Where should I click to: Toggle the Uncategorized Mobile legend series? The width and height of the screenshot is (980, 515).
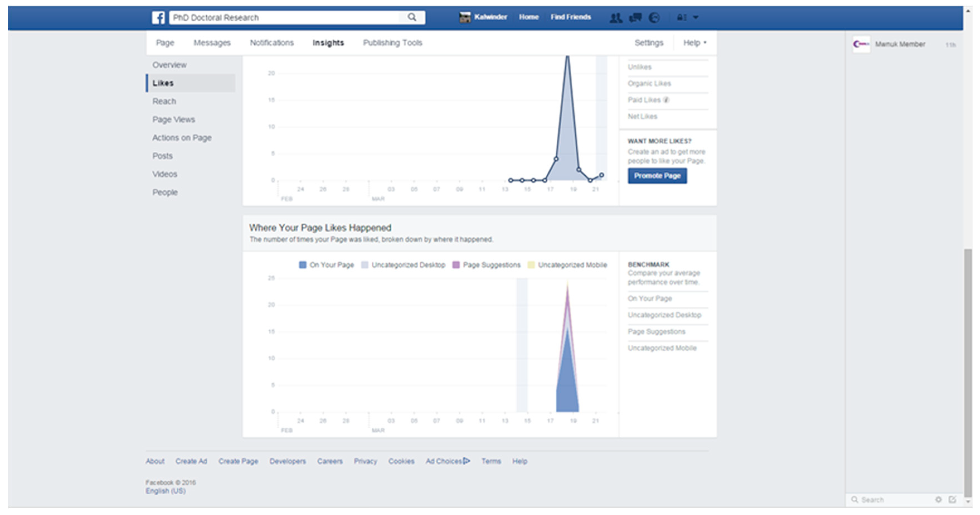tap(531, 265)
